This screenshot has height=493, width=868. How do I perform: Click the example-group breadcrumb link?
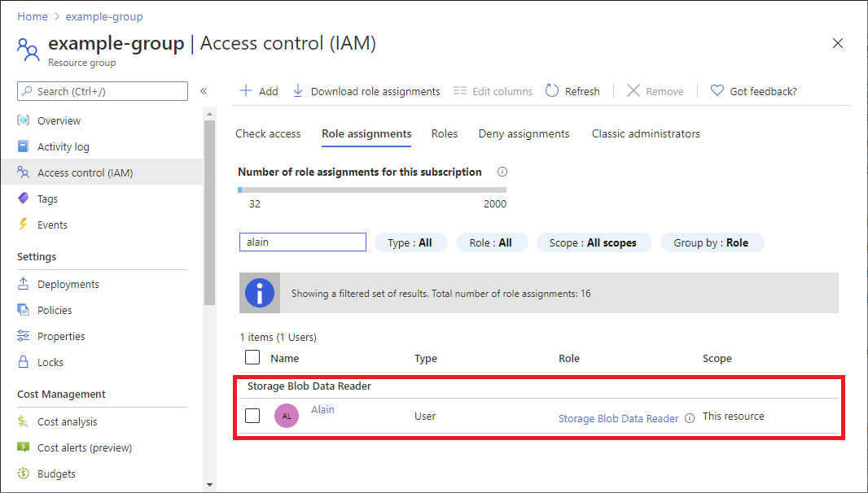pyautogui.click(x=104, y=16)
